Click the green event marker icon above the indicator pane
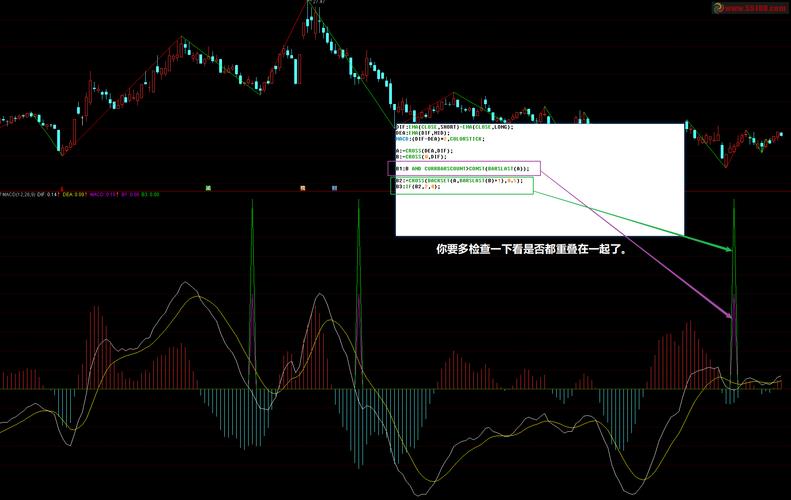 [x=208, y=188]
